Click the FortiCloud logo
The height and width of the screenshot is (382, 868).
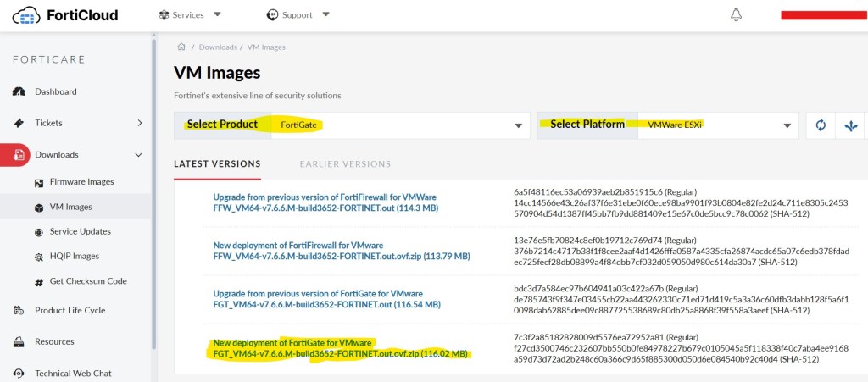(x=66, y=15)
